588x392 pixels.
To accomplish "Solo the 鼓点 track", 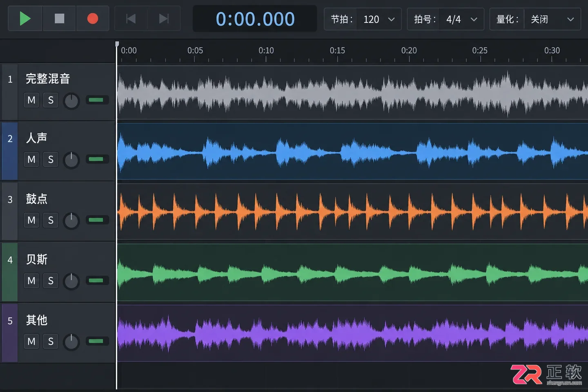I will point(51,220).
